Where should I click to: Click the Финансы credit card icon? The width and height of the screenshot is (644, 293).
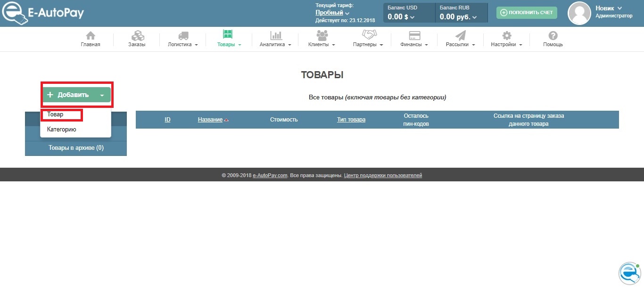(x=414, y=36)
